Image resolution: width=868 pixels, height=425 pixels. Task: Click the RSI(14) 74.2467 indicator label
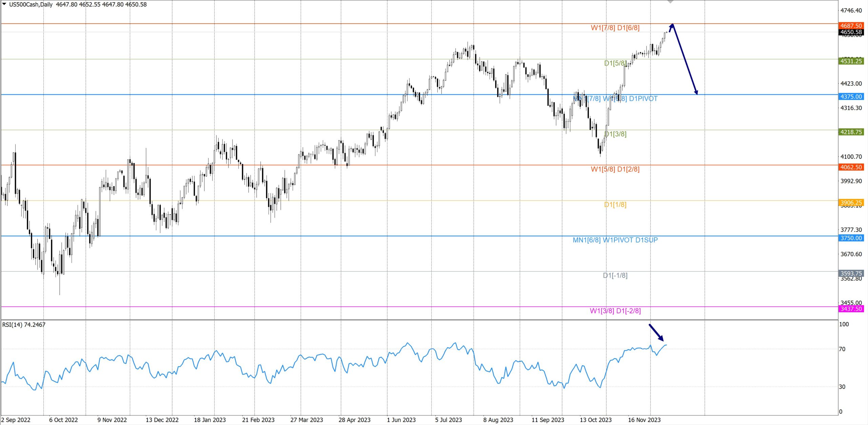[24, 325]
